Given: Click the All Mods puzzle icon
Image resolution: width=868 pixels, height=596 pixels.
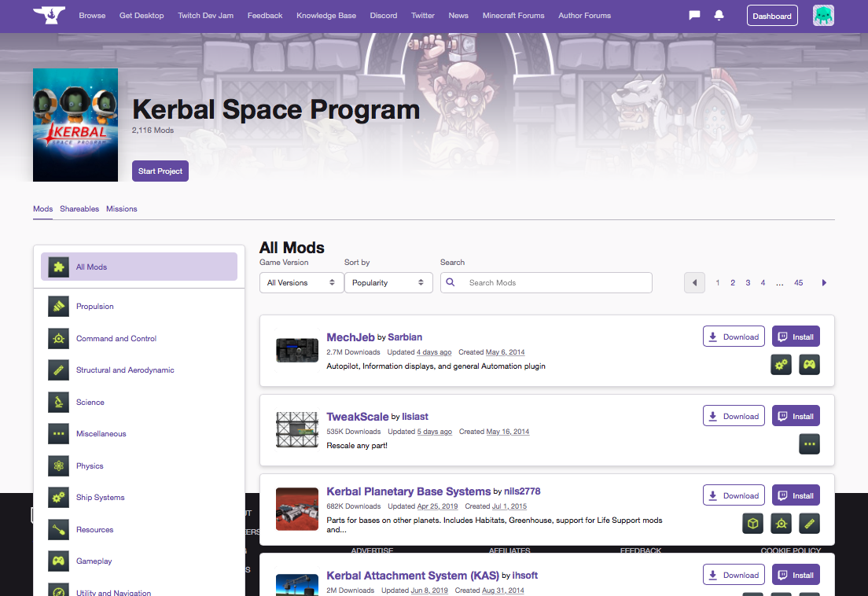Looking at the screenshot, I should pos(59,267).
